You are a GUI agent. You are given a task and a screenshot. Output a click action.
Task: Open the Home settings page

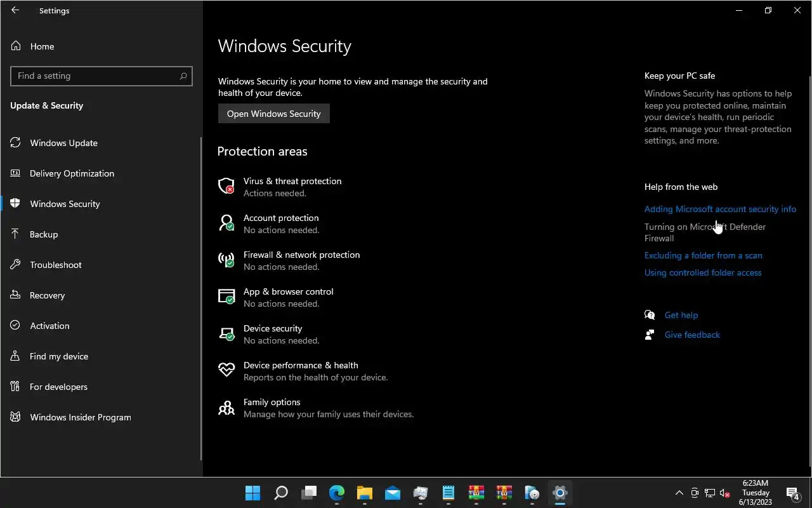pyautogui.click(x=42, y=46)
